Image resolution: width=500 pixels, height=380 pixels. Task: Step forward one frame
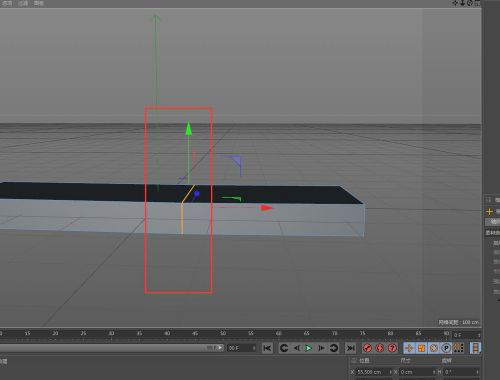click(x=321, y=348)
